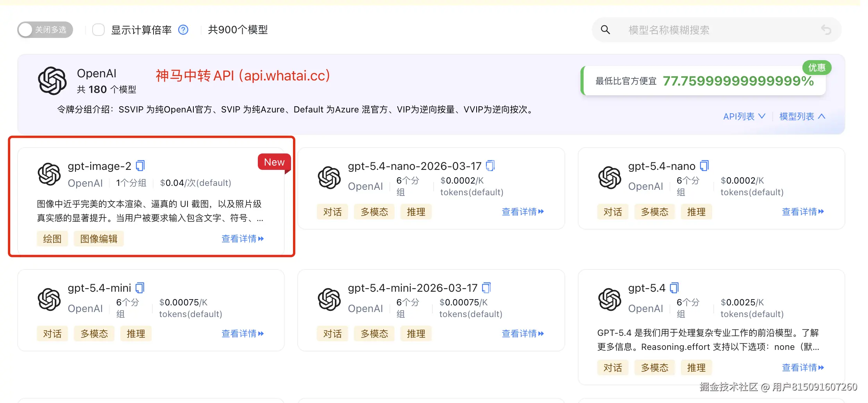This screenshot has width=868, height=403.
Task: Enable the 显示计算倍率 checkbox
Action: (x=98, y=30)
